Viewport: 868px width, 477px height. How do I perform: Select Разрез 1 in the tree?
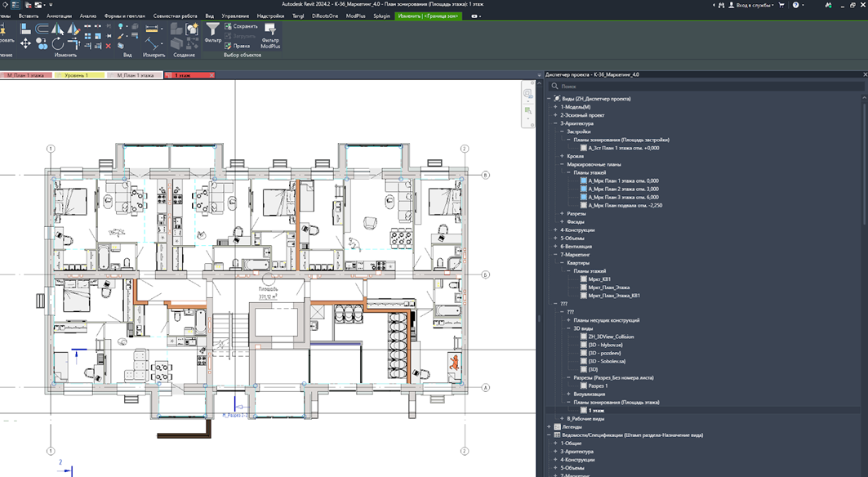tap(598, 386)
